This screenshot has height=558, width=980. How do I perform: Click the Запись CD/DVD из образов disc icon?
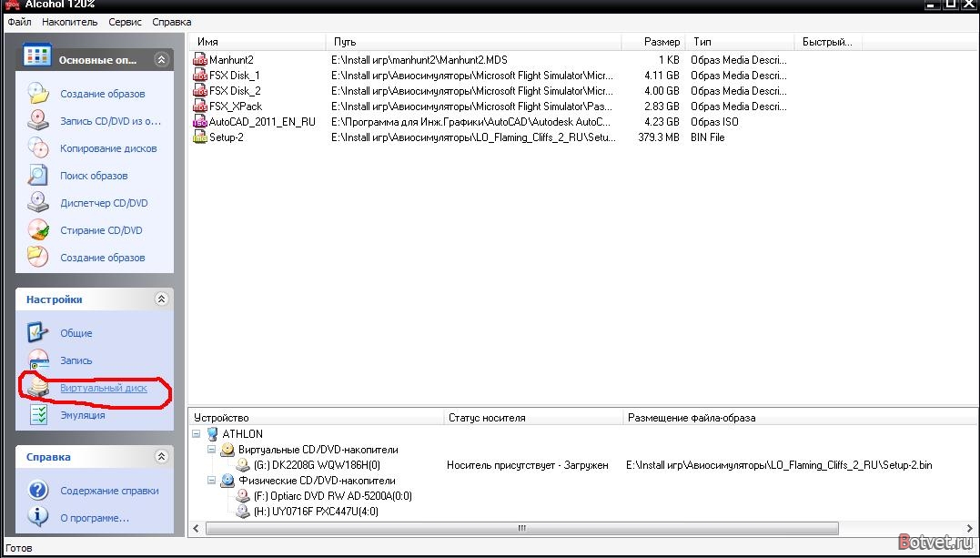[38, 121]
